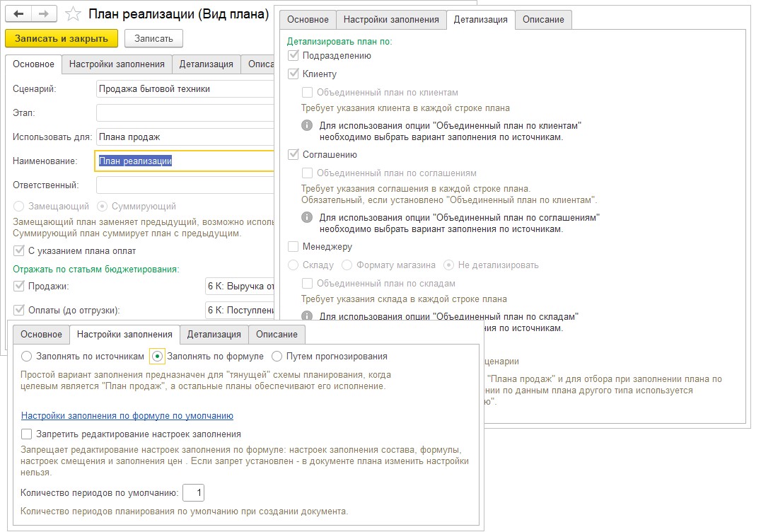
Task: Open Описание tab in bottom panel
Action: point(277,335)
